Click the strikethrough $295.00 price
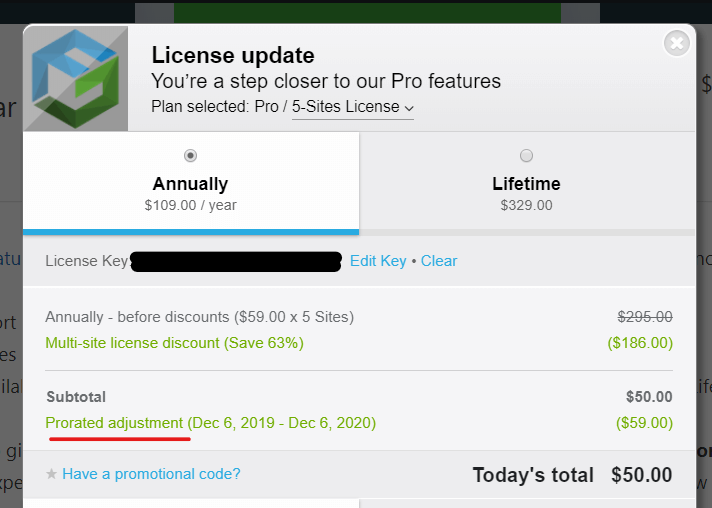This screenshot has width=712, height=508. [645, 317]
